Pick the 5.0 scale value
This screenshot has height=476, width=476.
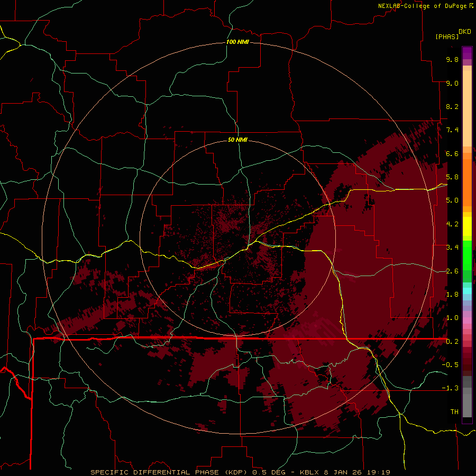coord(452,200)
